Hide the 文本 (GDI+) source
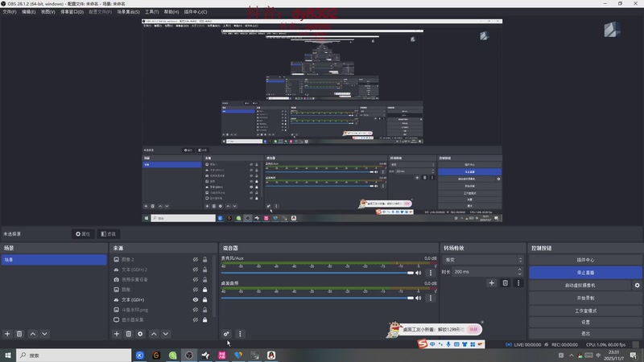This screenshot has height=362, width=644. (x=196, y=299)
